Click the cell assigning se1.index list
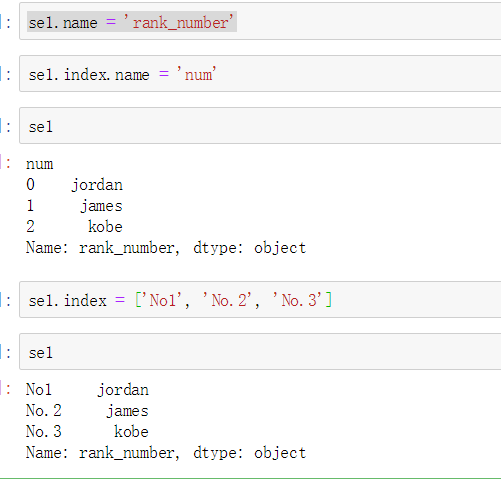Screen dimensions: 501x486 click(x=260, y=300)
